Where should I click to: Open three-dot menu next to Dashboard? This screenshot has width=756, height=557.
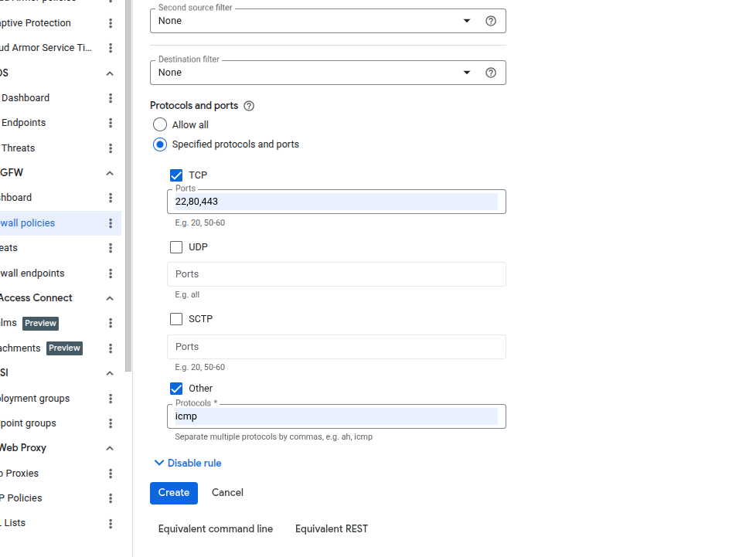[111, 98]
